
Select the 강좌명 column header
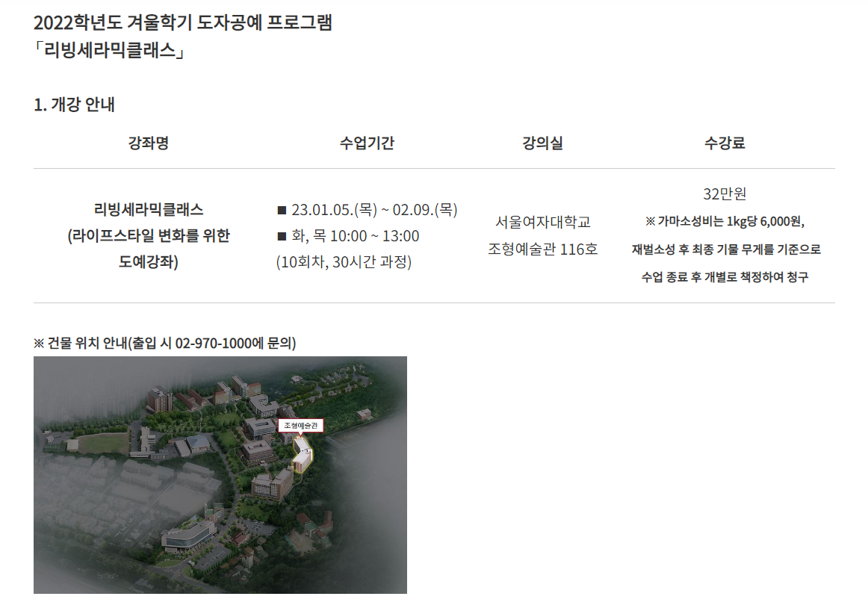click(x=149, y=143)
